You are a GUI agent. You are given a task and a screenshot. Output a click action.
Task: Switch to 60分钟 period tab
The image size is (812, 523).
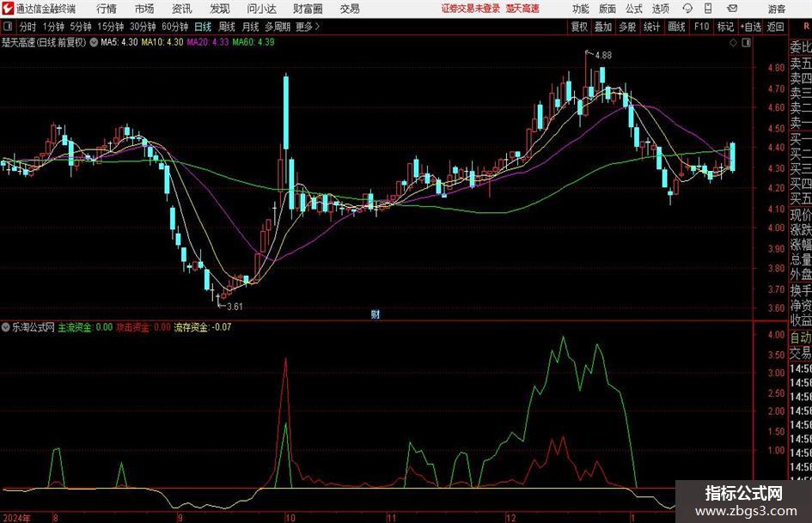tap(174, 27)
